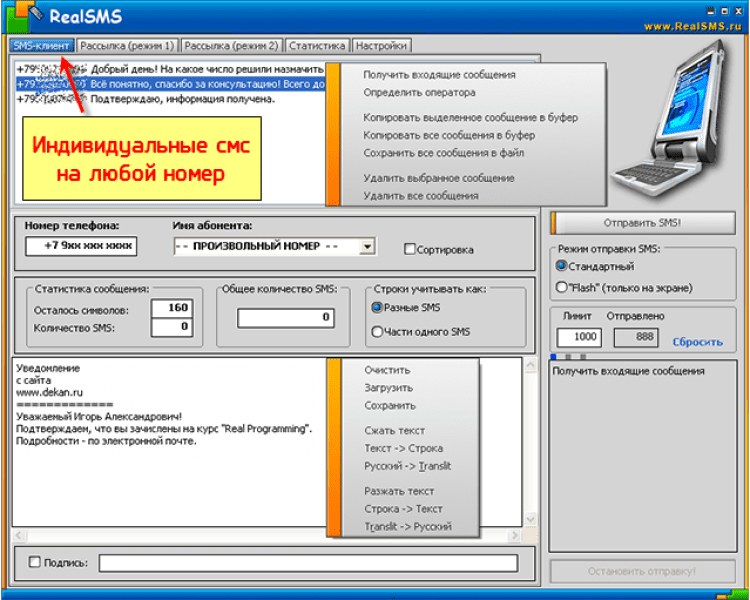Image resolution: width=750 pixels, height=600 pixels.
Task: Choose Сохранить from the text menu
Action: (x=390, y=406)
